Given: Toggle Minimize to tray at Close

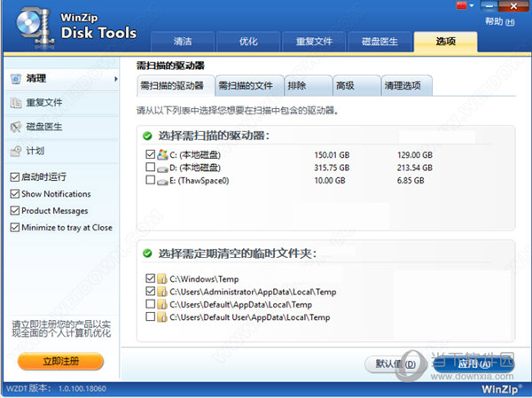Looking at the screenshot, I should tap(15, 227).
